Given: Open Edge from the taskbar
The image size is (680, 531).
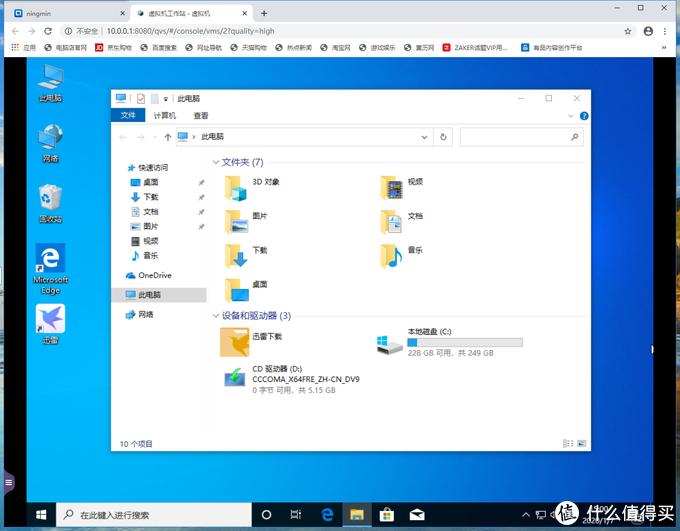Looking at the screenshot, I should [x=327, y=515].
